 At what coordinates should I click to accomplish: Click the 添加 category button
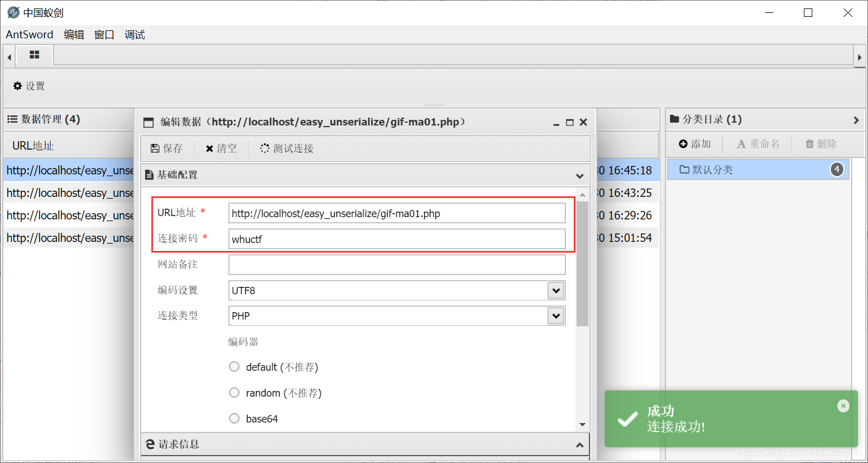695,144
